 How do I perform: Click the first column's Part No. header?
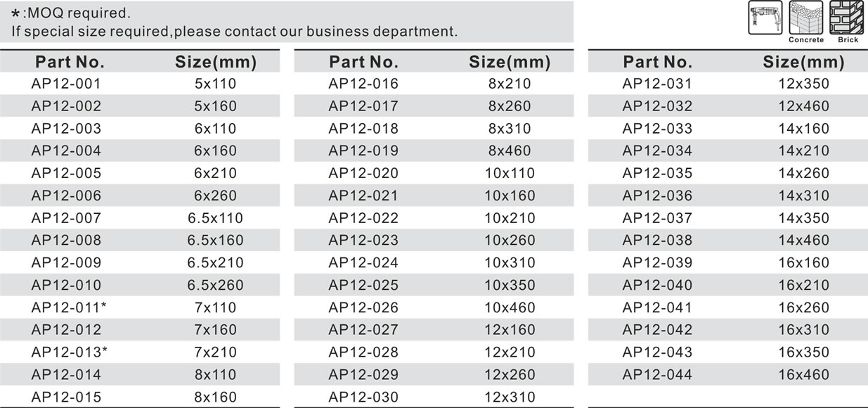(x=70, y=62)
